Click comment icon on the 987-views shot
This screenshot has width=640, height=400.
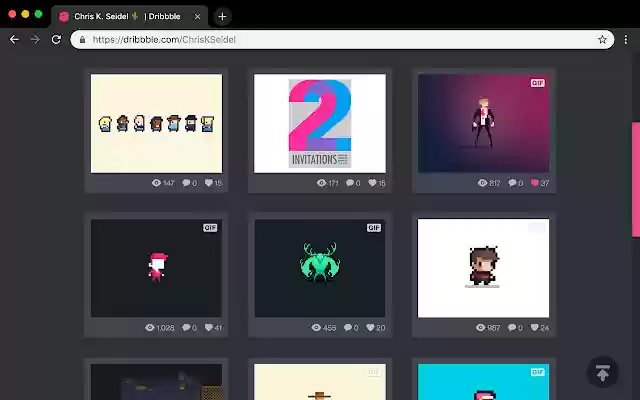click(512, 327)
